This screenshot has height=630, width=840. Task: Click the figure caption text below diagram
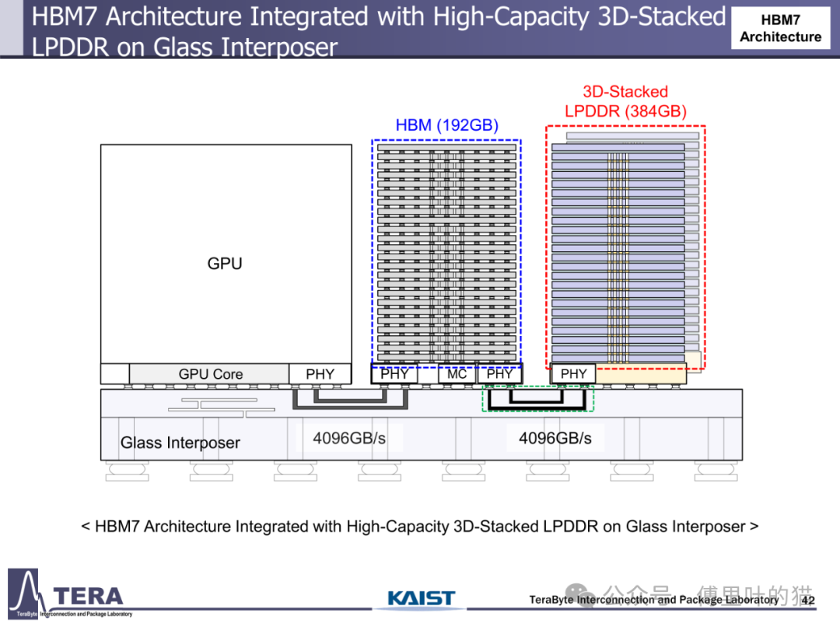[419, 527]
